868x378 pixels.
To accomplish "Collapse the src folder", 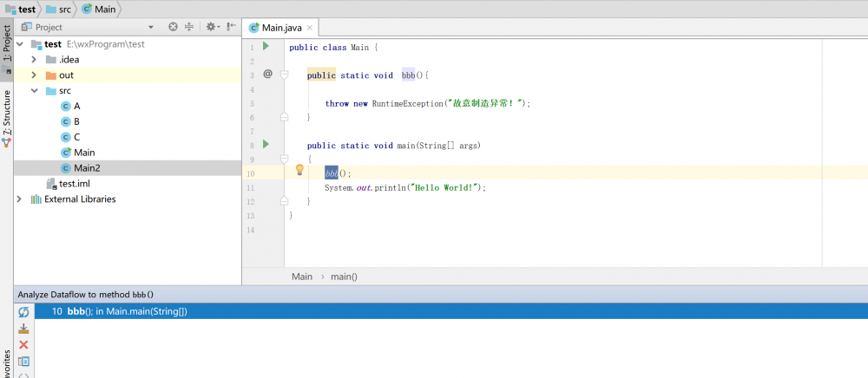I will click(x=34, y=91).
